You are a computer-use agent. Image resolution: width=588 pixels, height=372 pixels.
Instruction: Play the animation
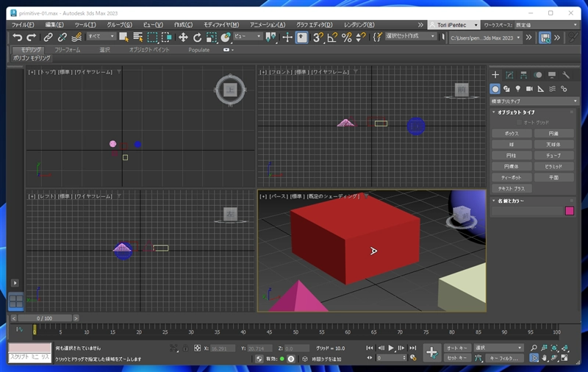tap(391, 348)
